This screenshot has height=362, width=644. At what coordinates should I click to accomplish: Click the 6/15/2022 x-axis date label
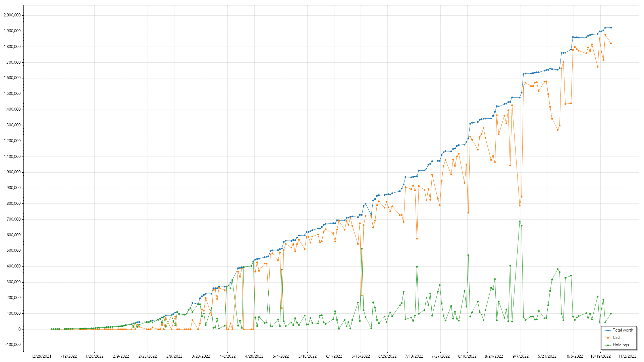(361, 356)
